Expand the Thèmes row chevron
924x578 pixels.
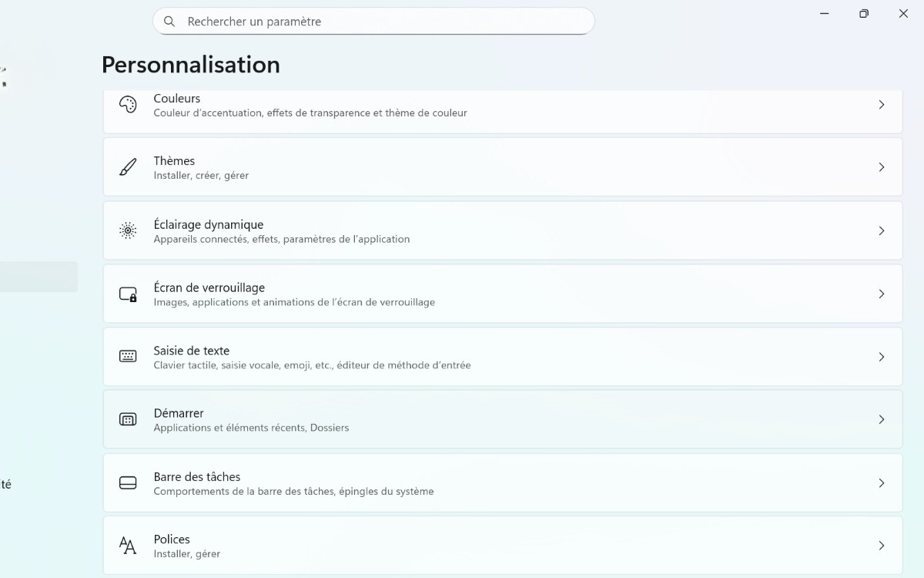[882, 167]
